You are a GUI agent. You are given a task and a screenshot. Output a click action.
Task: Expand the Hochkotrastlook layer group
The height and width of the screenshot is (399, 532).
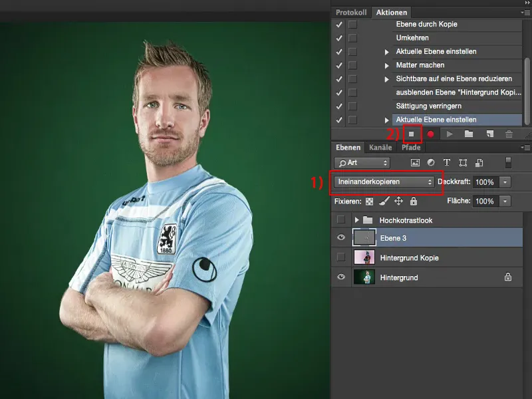coord(356,220)
